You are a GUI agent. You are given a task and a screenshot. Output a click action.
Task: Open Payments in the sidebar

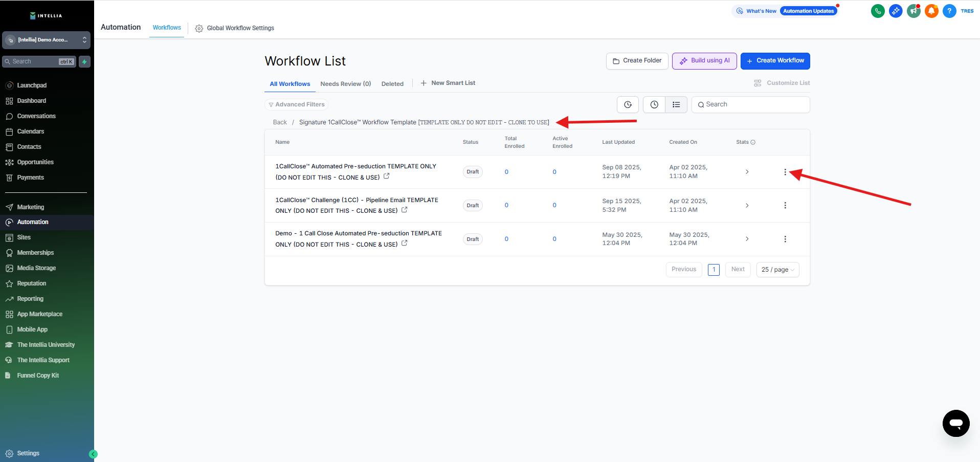pyautogui.click(x=31, y=178)
